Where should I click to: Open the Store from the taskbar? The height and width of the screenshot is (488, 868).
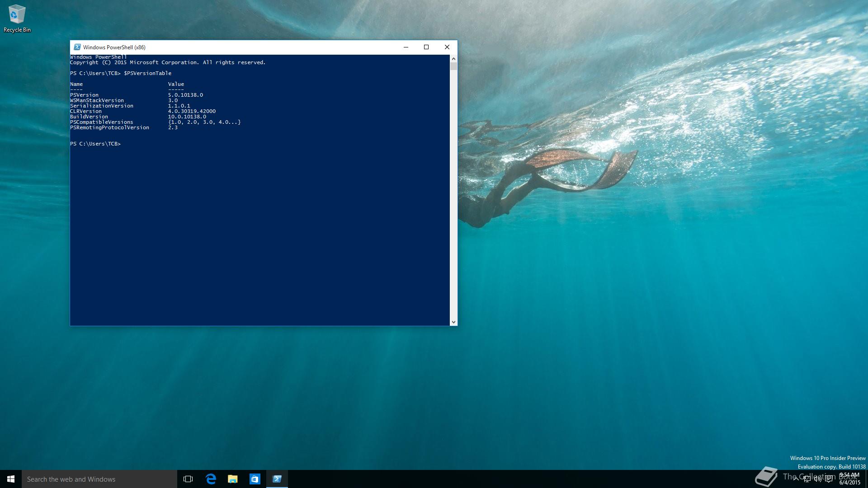(255, 479)
